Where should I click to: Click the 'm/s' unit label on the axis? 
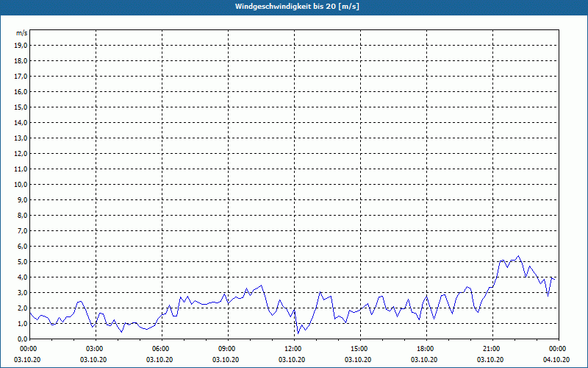22,33
